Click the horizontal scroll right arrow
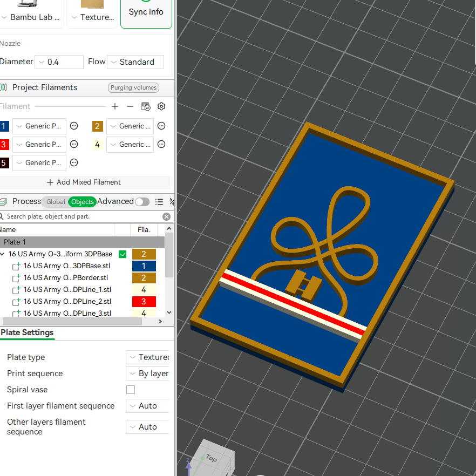The width and height of the screenshot is (476, 476). (160, 321)
